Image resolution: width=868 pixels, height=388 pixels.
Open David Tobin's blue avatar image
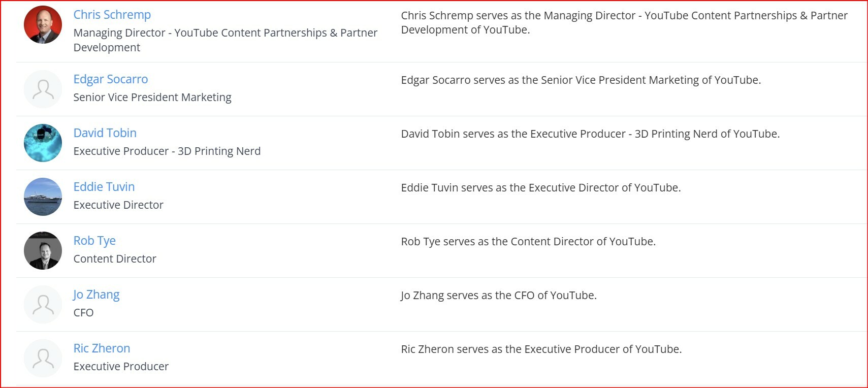[x=43, y=143]
